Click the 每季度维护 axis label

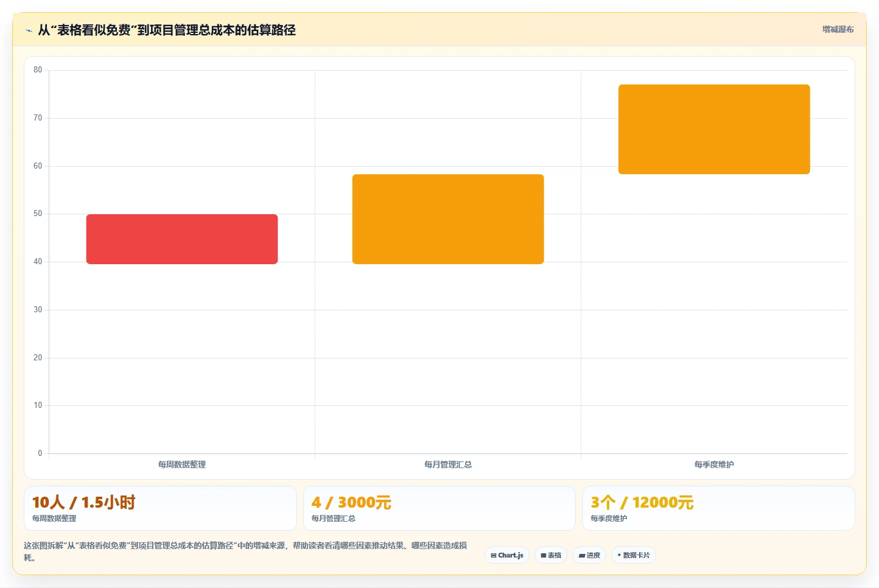[x=714, y=464]
